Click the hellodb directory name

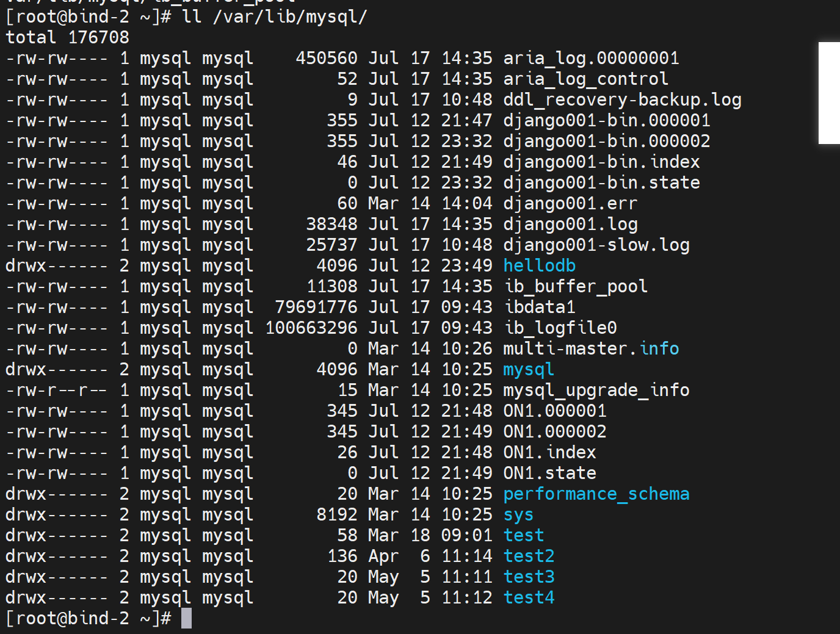point(539,265)
